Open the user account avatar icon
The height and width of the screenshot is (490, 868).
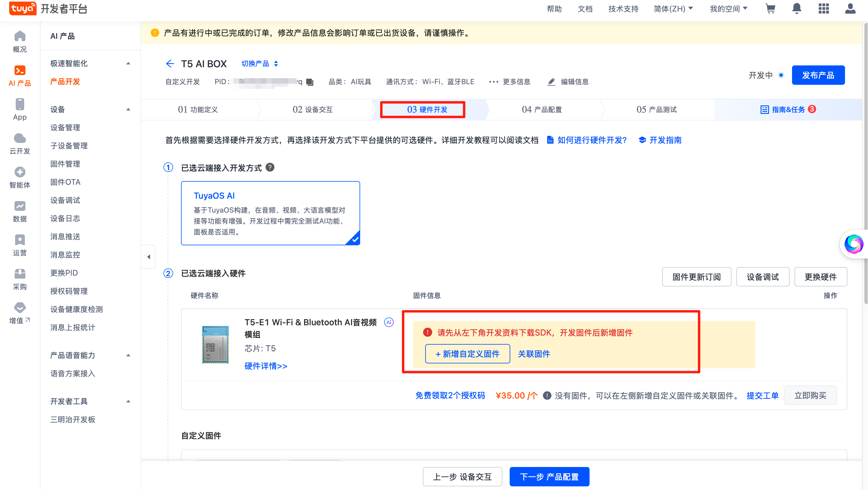click(x=850, y=8)
